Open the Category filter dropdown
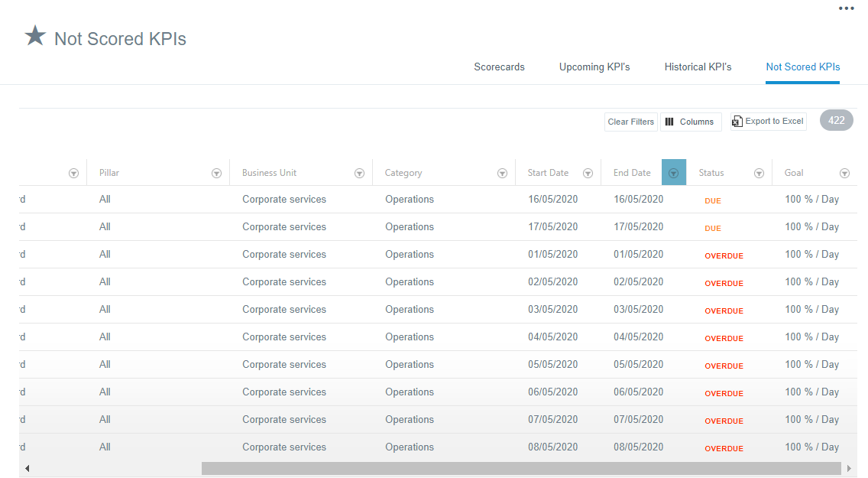 pos(502,173)
